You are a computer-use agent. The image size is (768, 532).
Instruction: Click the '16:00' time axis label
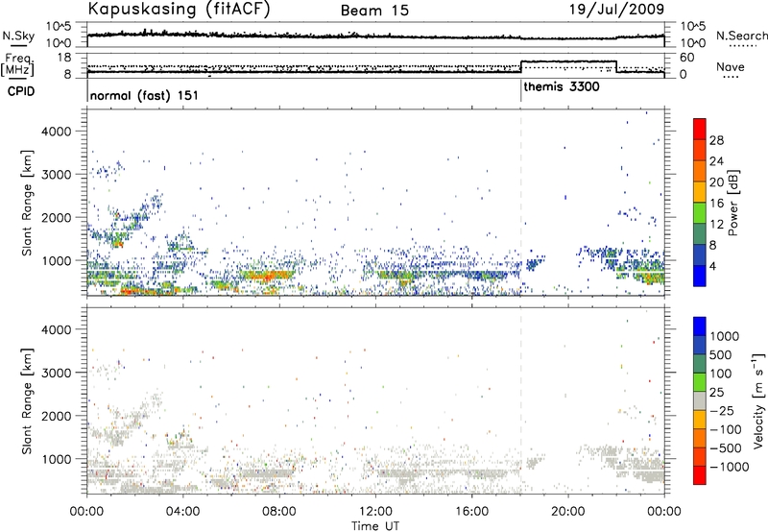coord(471,511)
